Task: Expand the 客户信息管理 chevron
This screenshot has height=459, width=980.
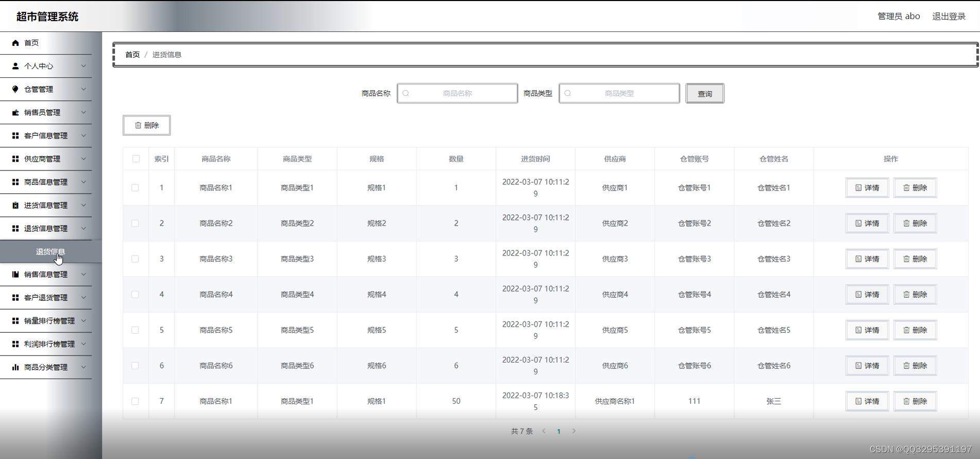Action: pyautogui.click(x=83, y=135)
